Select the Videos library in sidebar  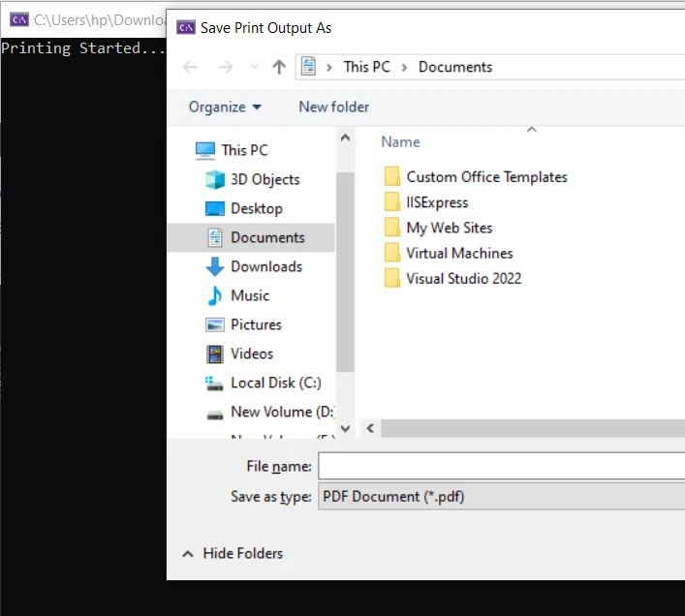pyautogui.click(x=251, y=354)
